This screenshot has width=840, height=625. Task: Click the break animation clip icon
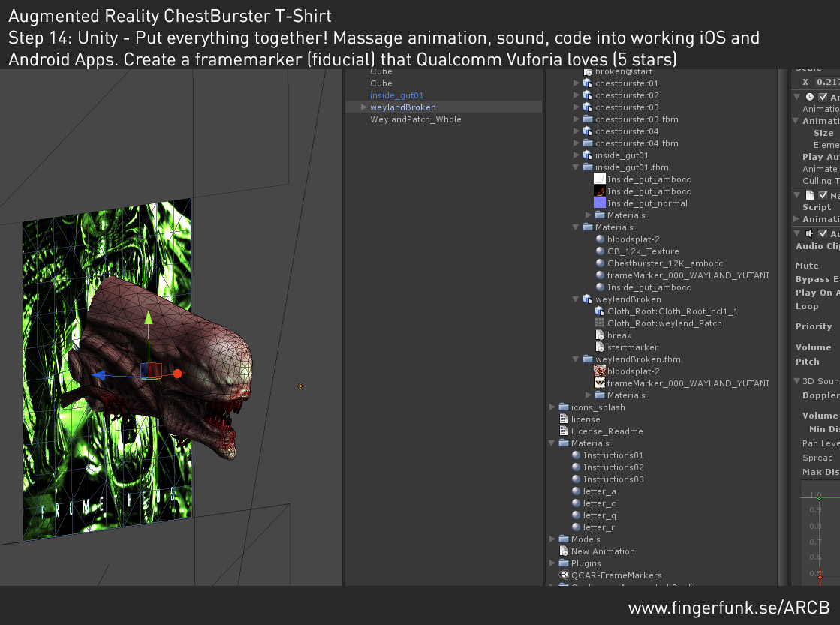point(600,335)
